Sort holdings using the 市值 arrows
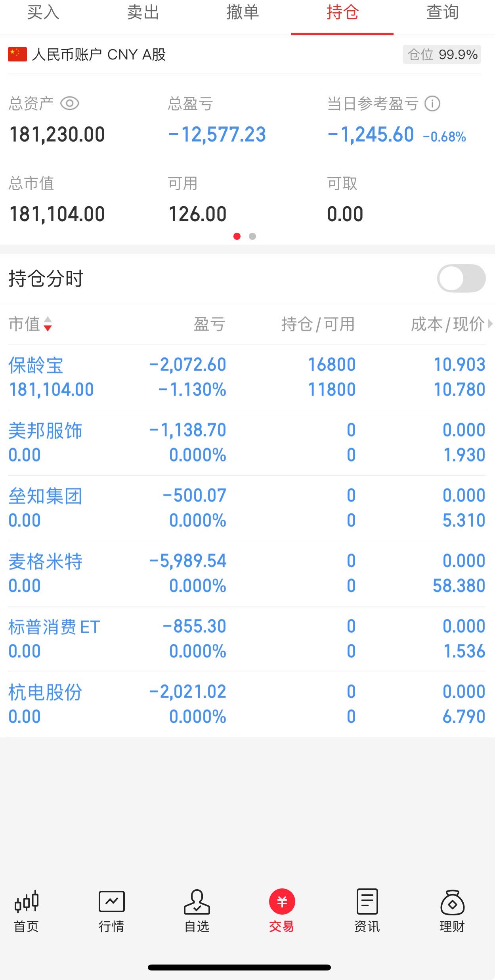The width and height of the screenshot is (495, 980). point(48,324)
